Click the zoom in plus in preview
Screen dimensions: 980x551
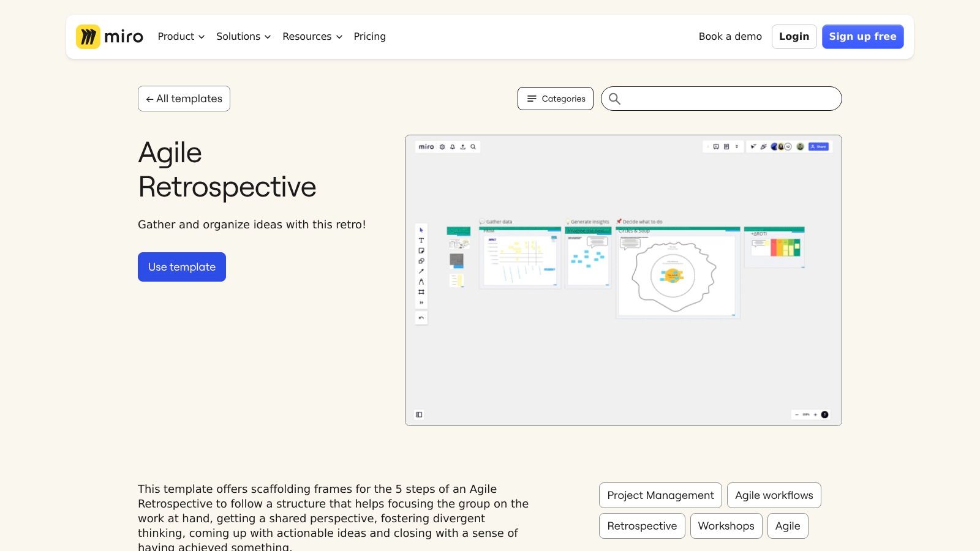pyautogui.click(x=815, y=414)
